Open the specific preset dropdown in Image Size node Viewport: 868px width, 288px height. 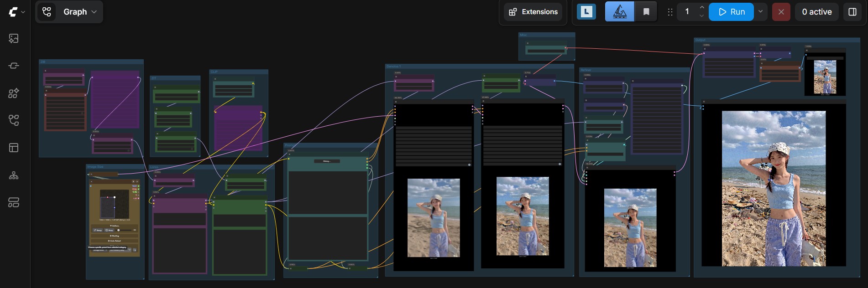[120, 250]
